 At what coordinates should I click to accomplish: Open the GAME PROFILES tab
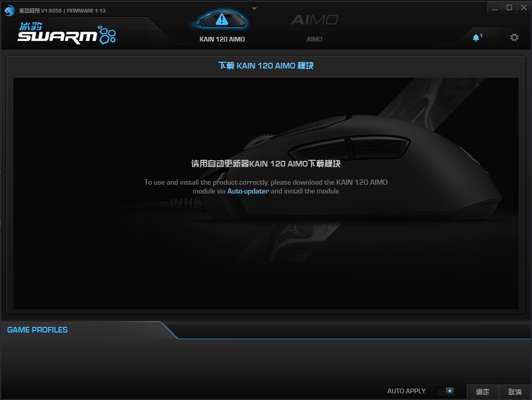pos(37,330)
